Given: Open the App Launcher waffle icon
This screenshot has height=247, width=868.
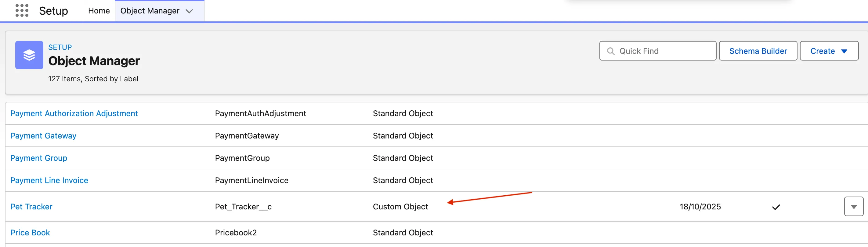Looking at the screenshot, I should (x=22, y=10).
